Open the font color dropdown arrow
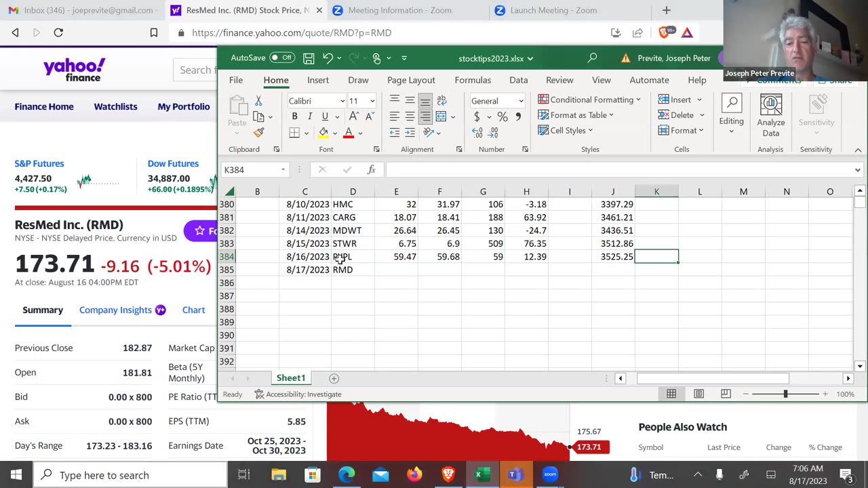The image size is (868, 488). (x=359, y=133)
